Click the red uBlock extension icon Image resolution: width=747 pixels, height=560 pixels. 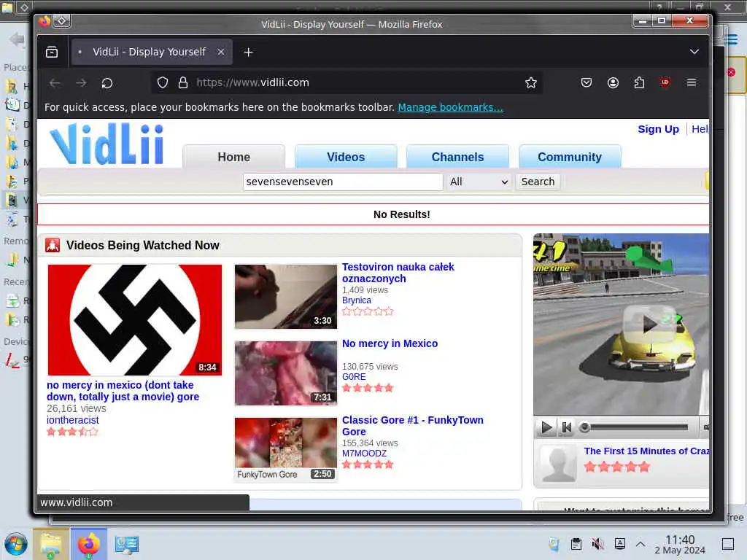[665, 82]
